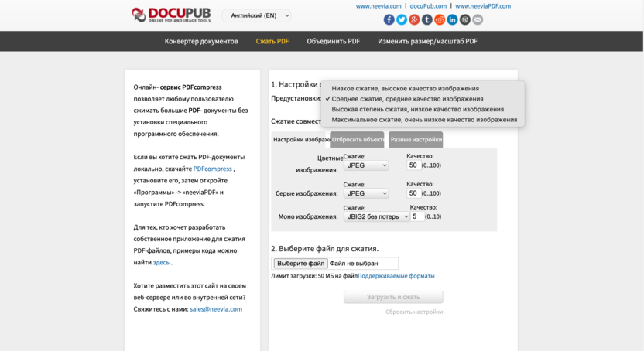Viewport: 644px width, 351px height.
Task: Share via the email envelope icon
Action: coord(478,19)
